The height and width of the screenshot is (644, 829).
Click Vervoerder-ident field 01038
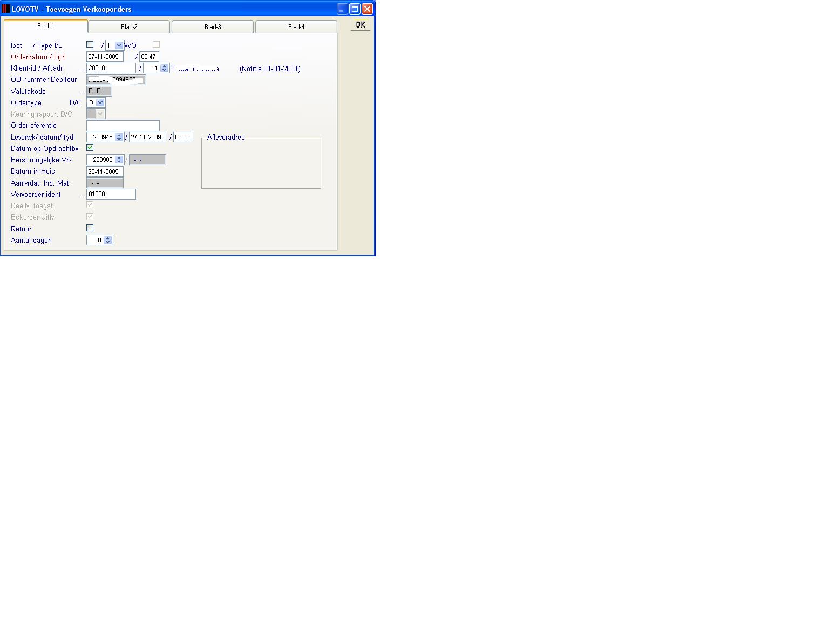(x=111, y=194)
